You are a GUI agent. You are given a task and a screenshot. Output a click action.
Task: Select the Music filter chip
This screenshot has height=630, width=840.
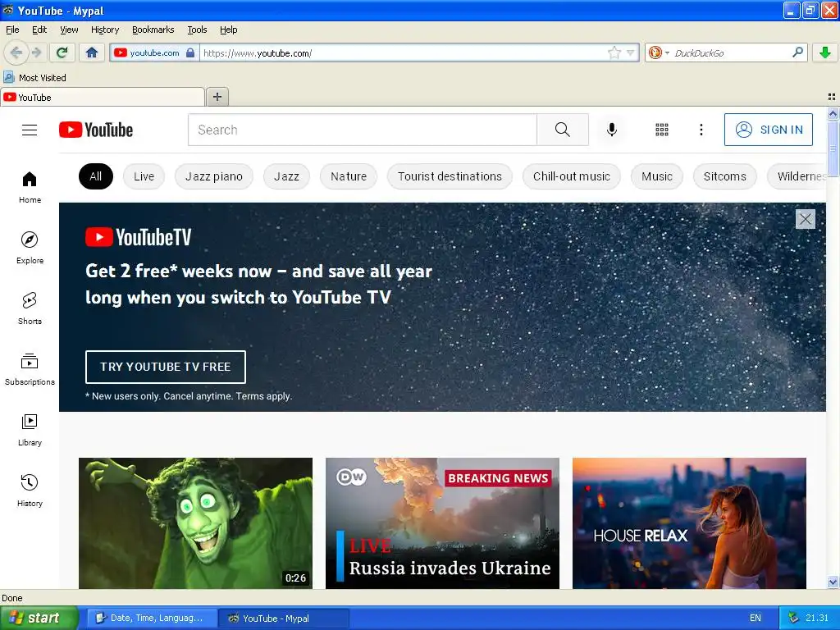pyautogui.click(x=657, y=176)
